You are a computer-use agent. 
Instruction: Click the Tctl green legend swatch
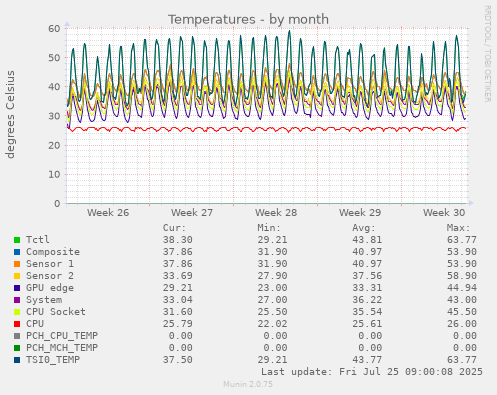tap(17, 240)
